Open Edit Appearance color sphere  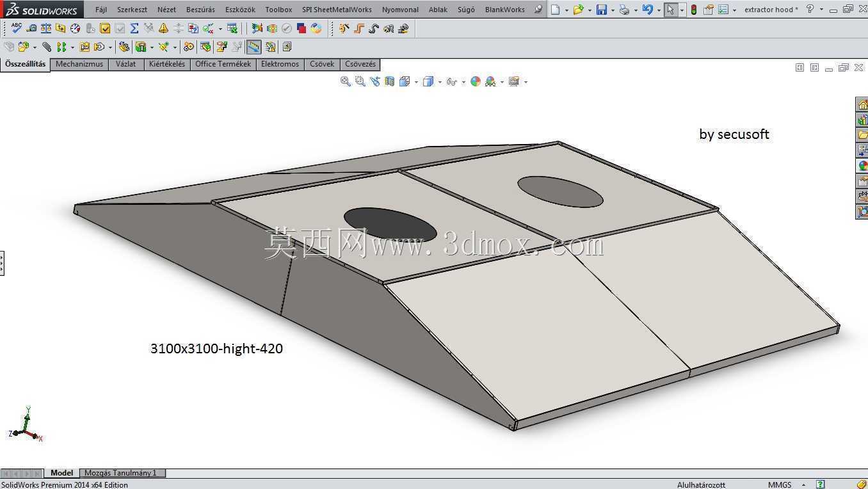[x=476, y=81]
